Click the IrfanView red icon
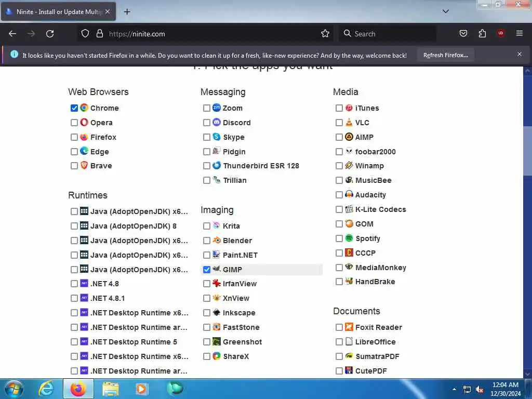 click(x=217, y=283)
